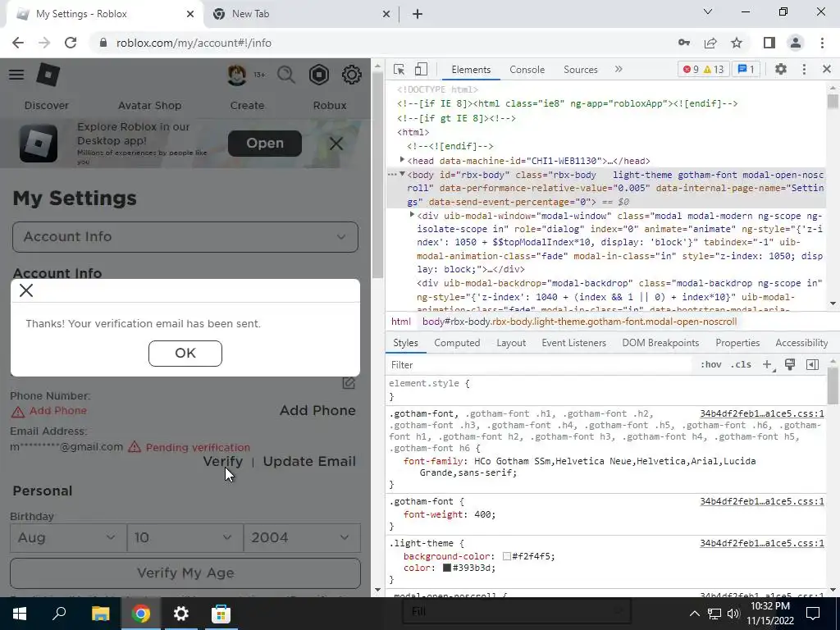The height and width of the screenshot is (630, 840).
Task: Expand the uib-modal-window div node
Action: pos(412,215)
